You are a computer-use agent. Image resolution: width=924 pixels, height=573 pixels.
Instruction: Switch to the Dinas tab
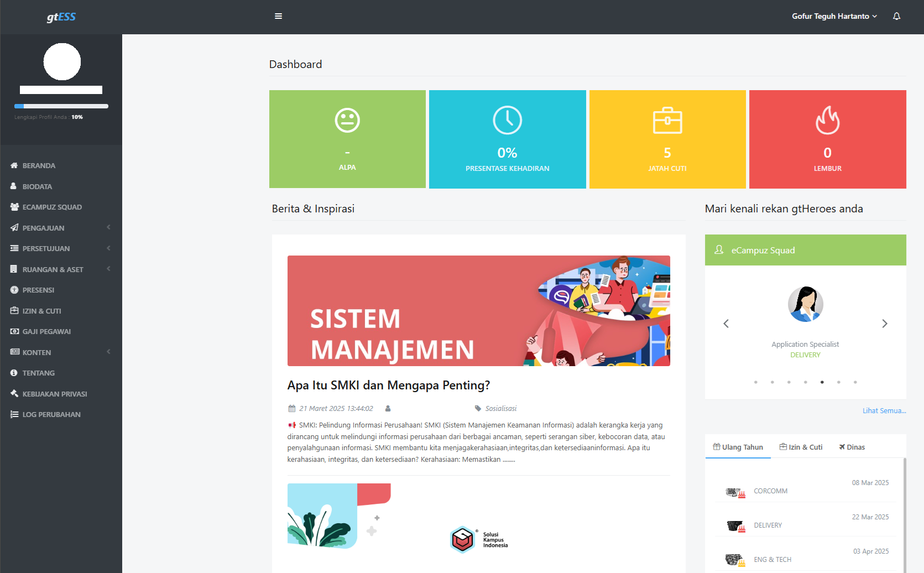(x=852, y=446)
